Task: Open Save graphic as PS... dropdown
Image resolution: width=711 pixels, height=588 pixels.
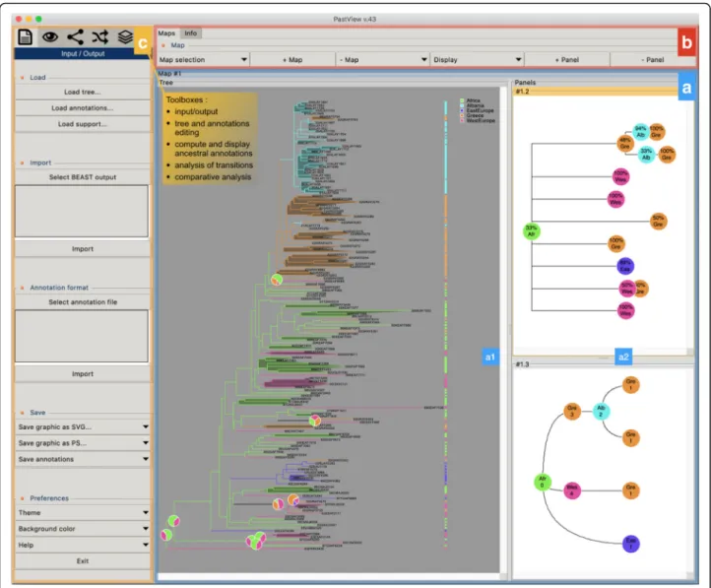Action: (x=83, y=443)
